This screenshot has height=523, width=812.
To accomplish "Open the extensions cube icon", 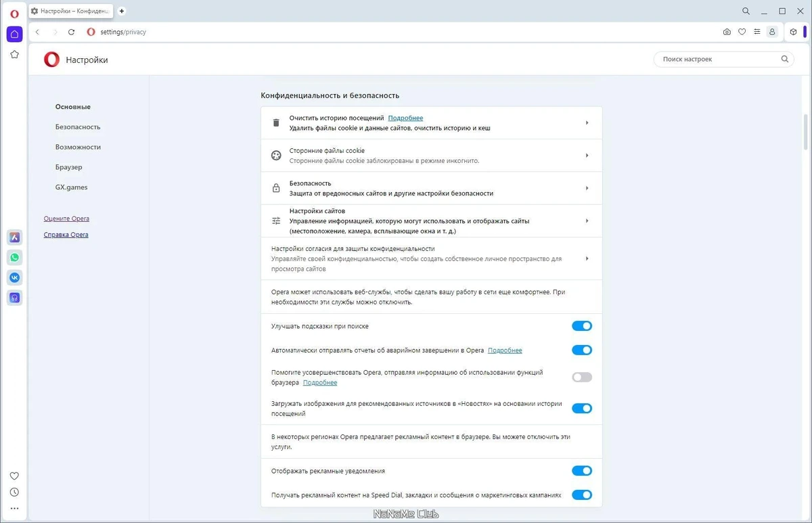I will 793,32.
